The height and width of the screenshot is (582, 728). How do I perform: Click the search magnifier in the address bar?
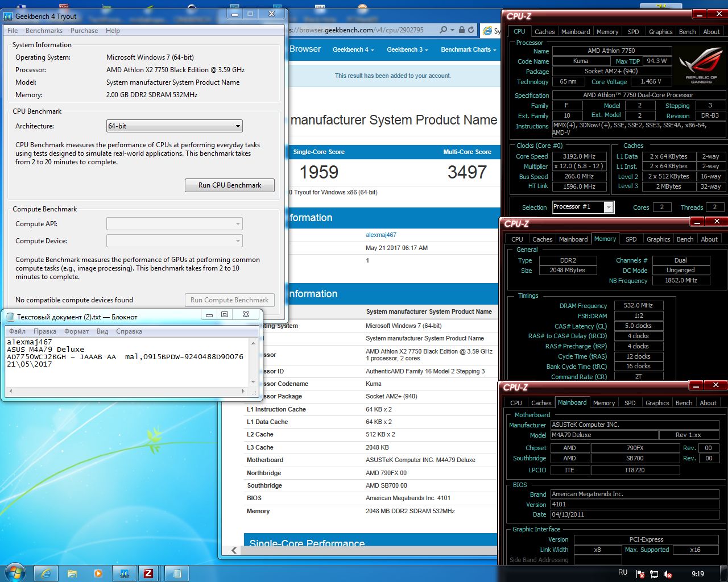tap(443, 30)
